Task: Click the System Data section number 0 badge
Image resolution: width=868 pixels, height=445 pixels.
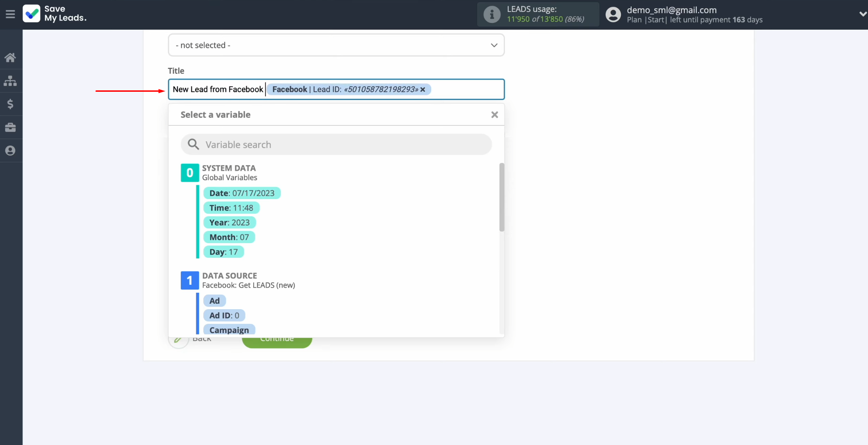Action: tap(190, 173)
